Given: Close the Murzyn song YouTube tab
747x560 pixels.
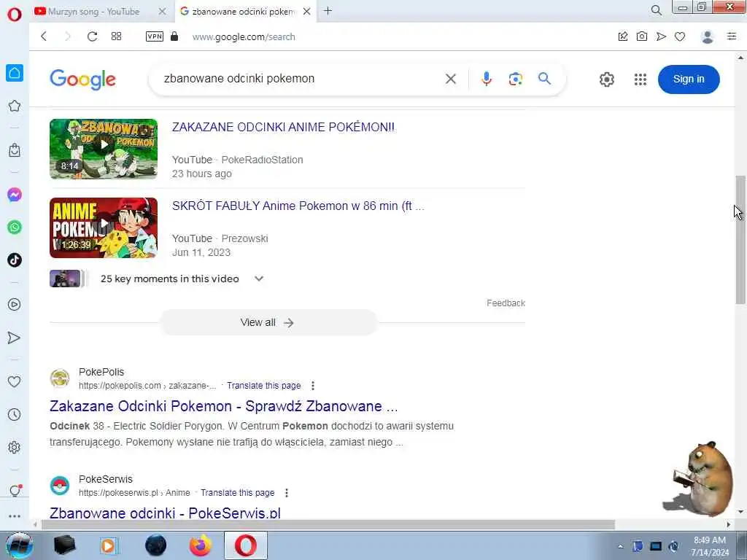Looking at the screenshot, I should 163,11.
